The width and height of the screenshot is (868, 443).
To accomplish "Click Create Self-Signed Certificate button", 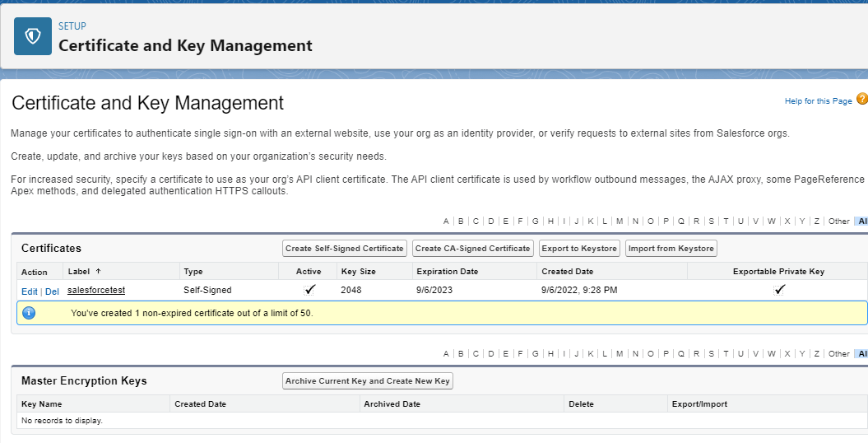I will (x=345, y=248).
